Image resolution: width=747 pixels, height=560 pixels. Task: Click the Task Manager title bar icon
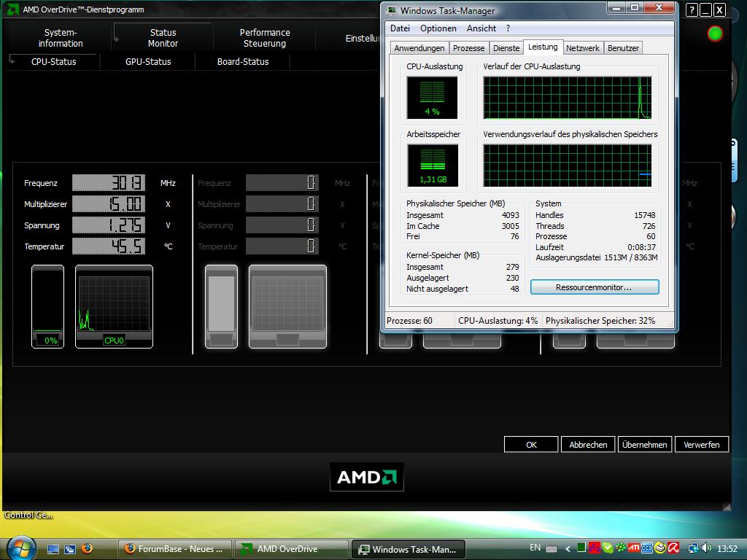click(392, 10)
